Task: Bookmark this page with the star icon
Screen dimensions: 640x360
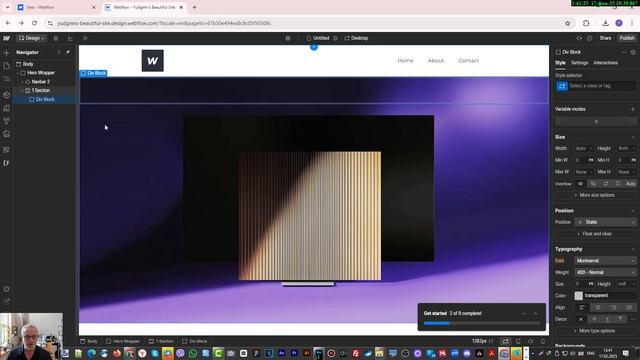Action: pyautogui.click(x=567, y=23)
